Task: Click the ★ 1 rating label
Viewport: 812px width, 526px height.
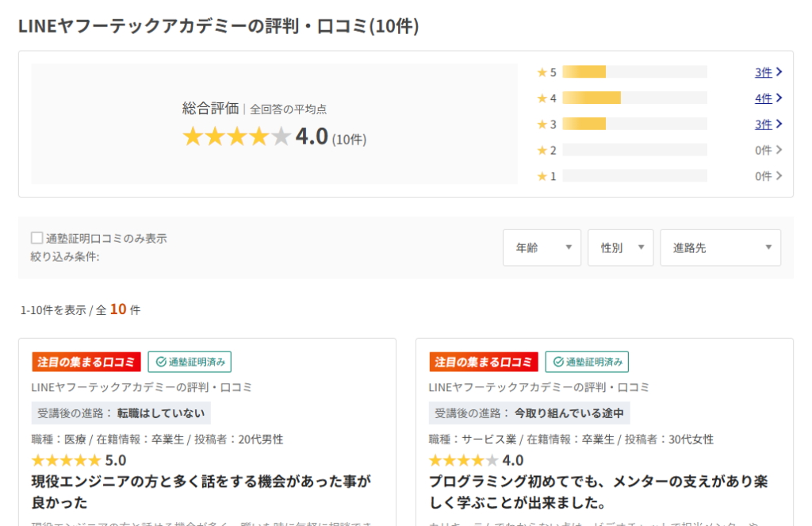Action: [x=547, y=176]
